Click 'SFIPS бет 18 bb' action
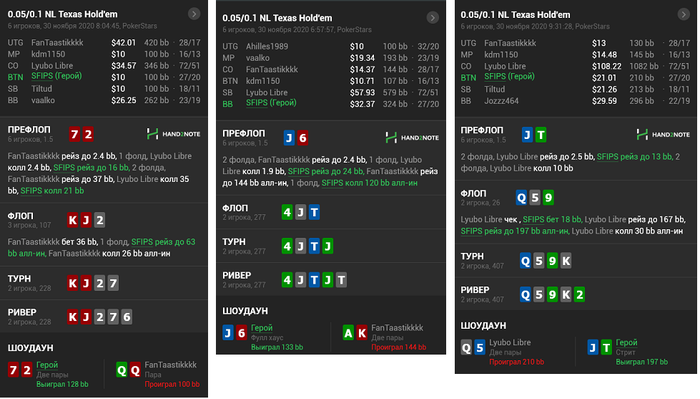The width and height of the screenshot is (700, 399). pyautogui.click(x=552, y=219)
